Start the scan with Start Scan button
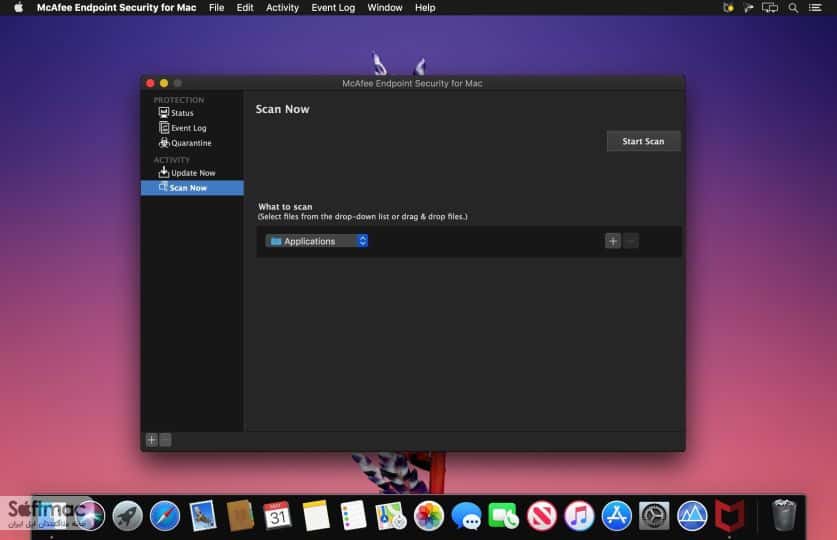The image size is (837, 540). pos(643,141)
